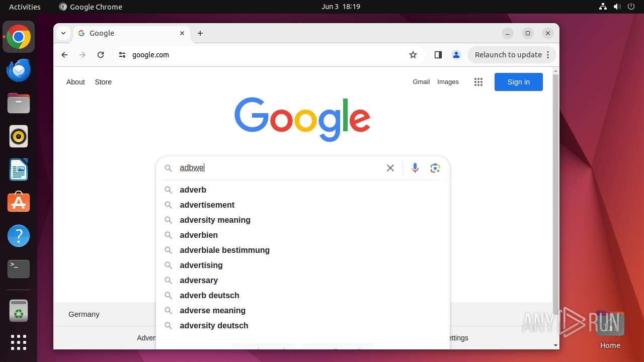
Task: Open the About link
Action: point(75,82)
